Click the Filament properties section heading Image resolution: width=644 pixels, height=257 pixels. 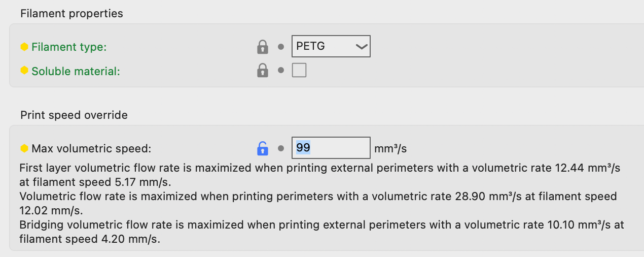(71, 14)
